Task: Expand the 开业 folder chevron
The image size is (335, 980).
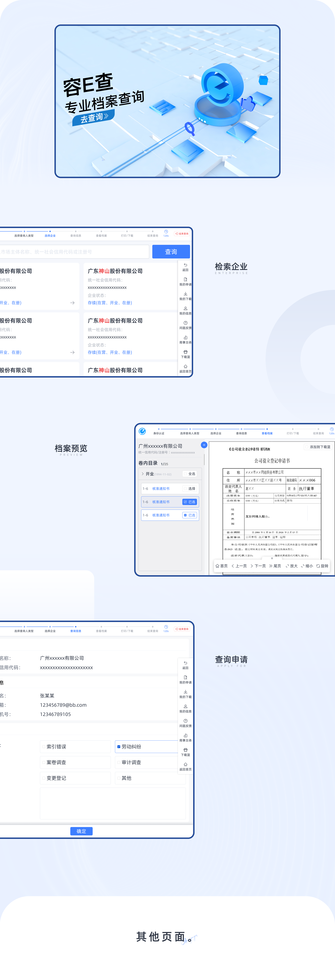Action: point(143,474)
